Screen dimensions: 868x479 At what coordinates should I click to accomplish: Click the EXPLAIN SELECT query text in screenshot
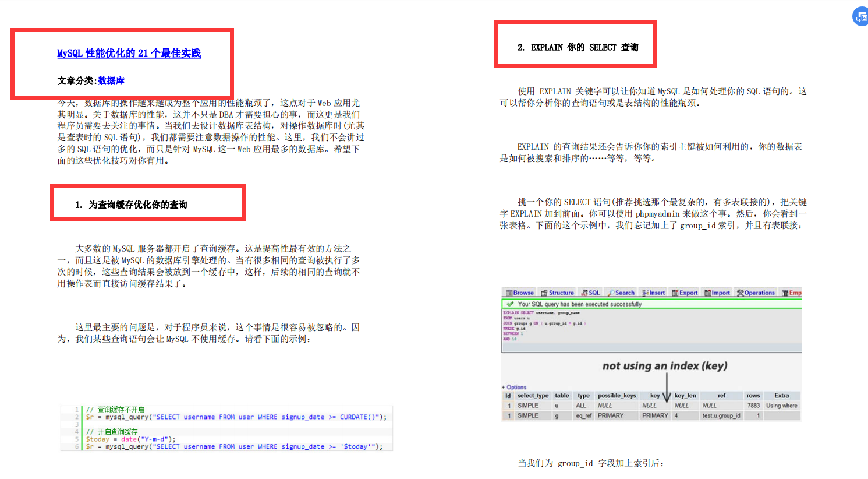(544, 326)
